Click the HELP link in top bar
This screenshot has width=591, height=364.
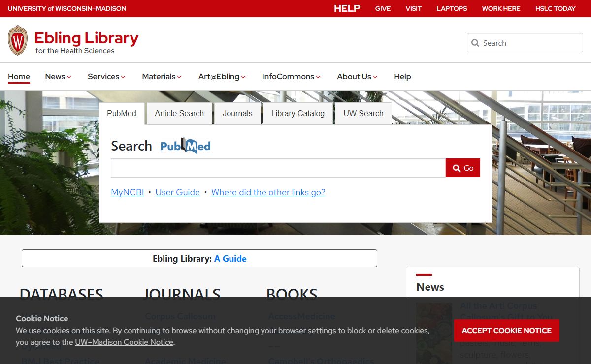click(x=347, y=8)
